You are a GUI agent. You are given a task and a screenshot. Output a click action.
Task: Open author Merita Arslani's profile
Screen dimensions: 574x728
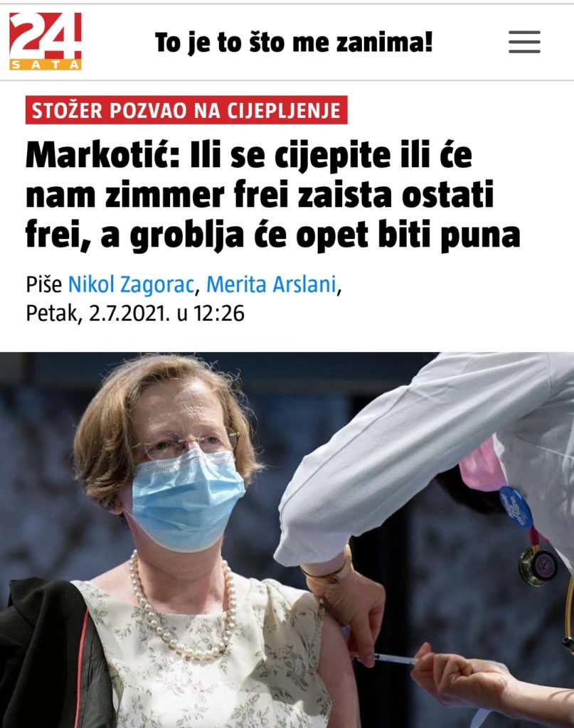tap(271, 284)
